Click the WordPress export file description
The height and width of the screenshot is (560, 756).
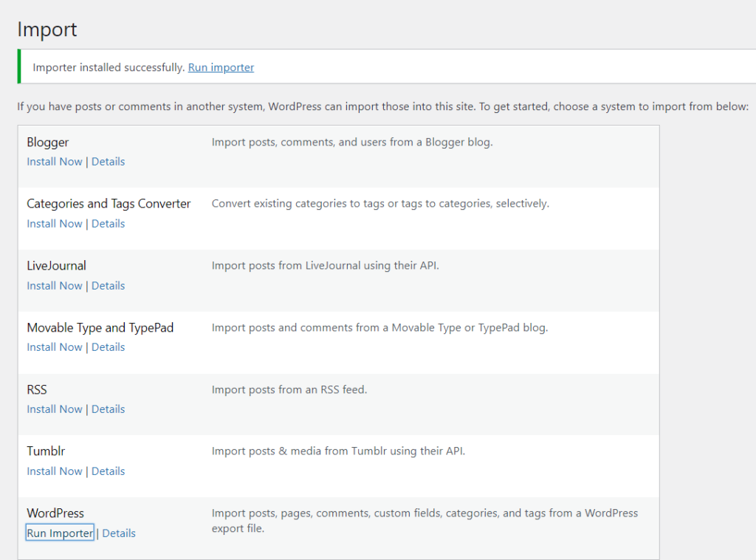click(x=425, y=521)
